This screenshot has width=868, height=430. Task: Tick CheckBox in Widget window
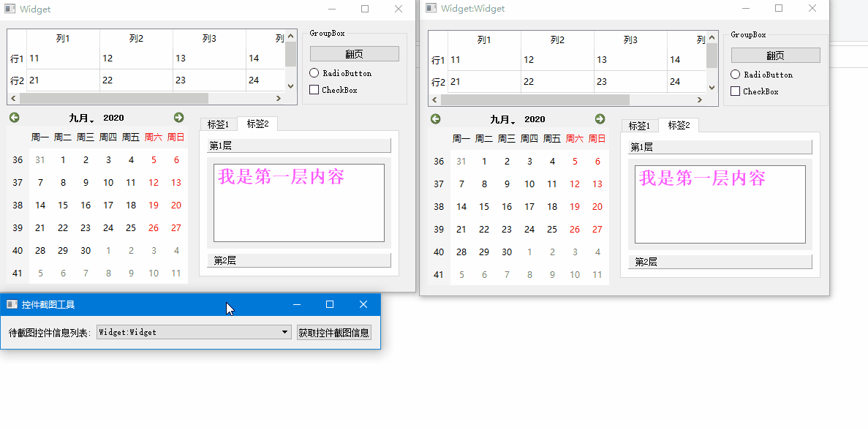pos(333,90)
